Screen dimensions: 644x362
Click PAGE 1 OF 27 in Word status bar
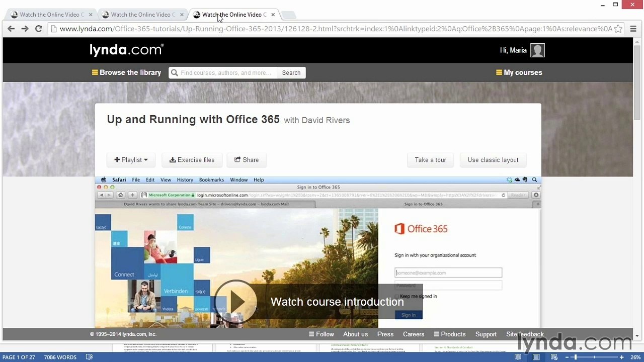tap(19, 357)
